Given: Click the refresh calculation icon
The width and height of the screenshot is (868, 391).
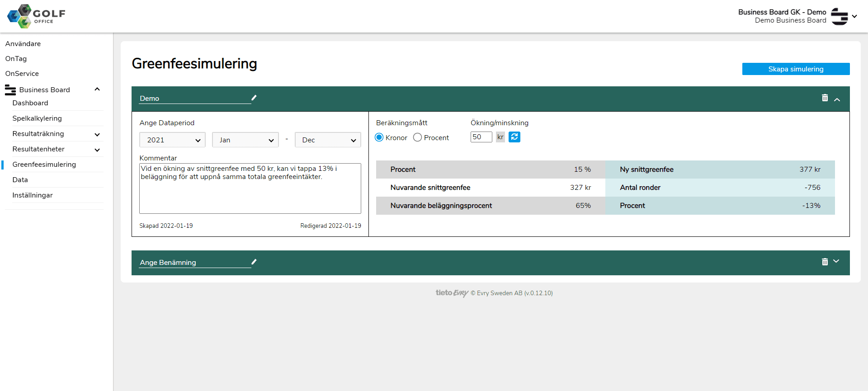Looking at the screenshot, I should [x=514, y=137].
